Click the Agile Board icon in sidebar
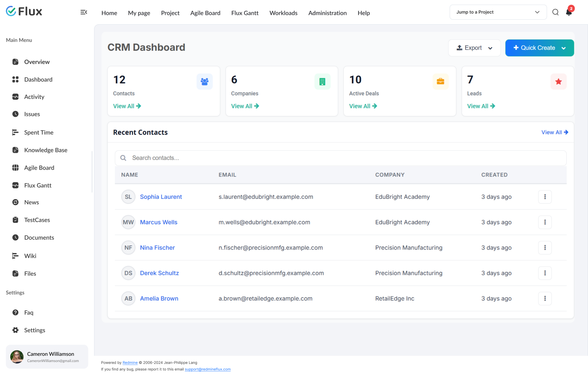 tap(15, 167)
